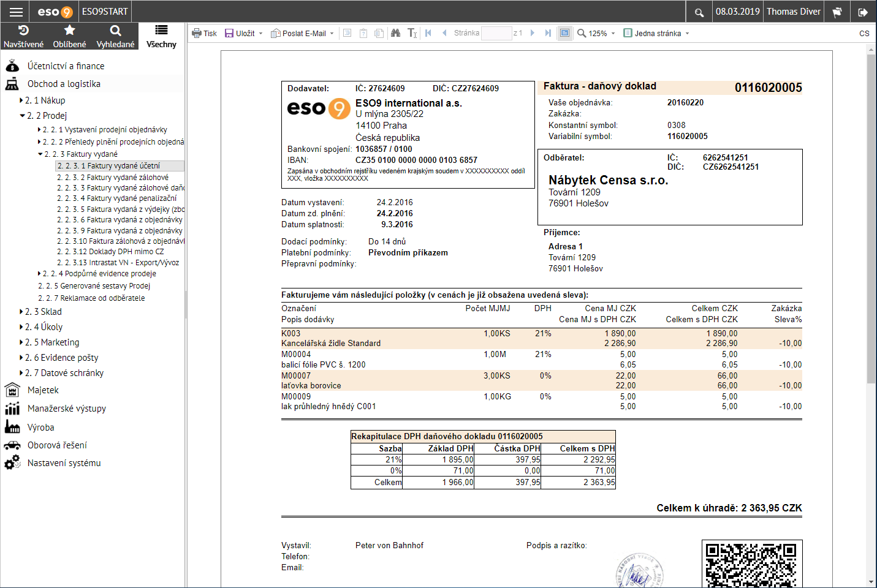Image resolution: width=877 pixels, height=588 pixels.
Task: Switch to the Všechny tab
Action: click(x=161, y=36)
